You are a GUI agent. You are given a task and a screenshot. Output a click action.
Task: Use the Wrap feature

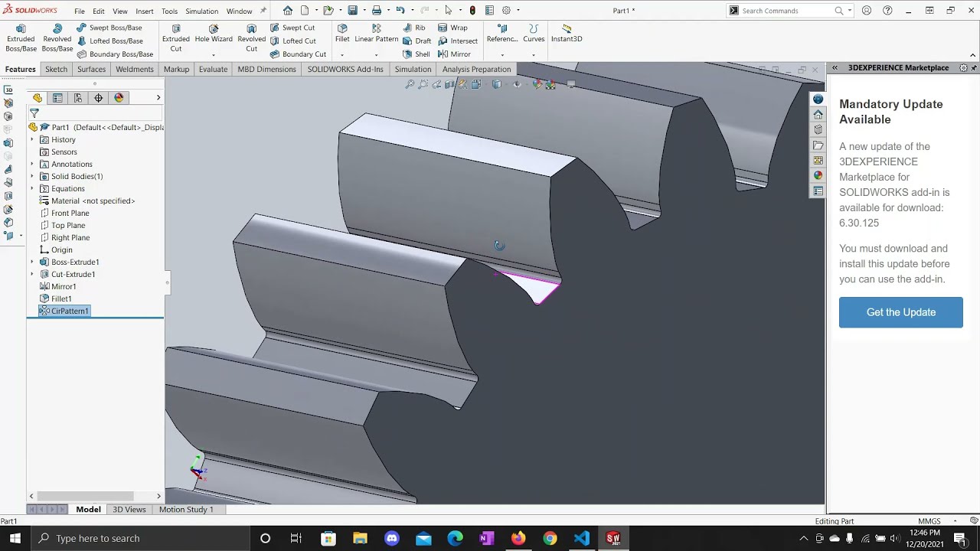452,28
